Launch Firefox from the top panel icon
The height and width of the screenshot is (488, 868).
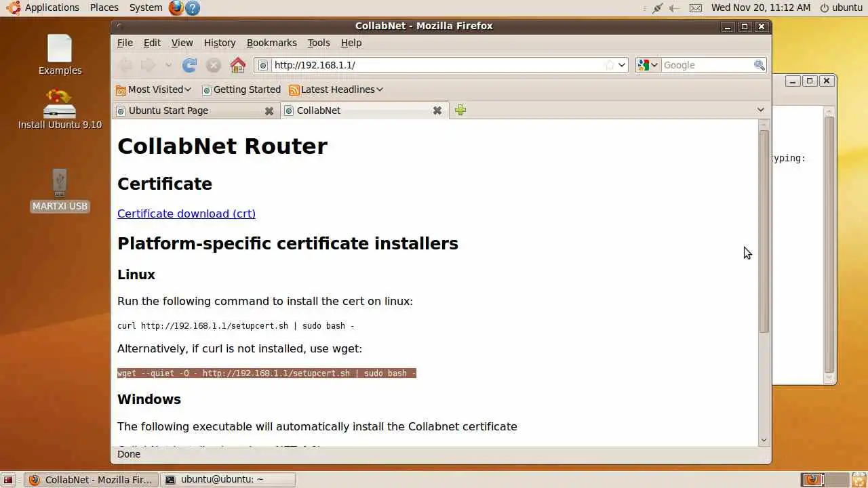coord(176,7)
